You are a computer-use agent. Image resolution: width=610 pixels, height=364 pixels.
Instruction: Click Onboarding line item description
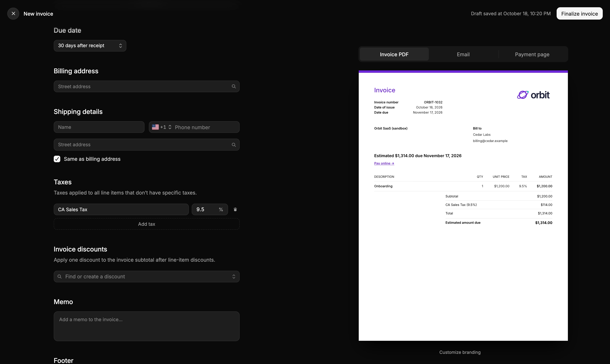tap(383, 186)
